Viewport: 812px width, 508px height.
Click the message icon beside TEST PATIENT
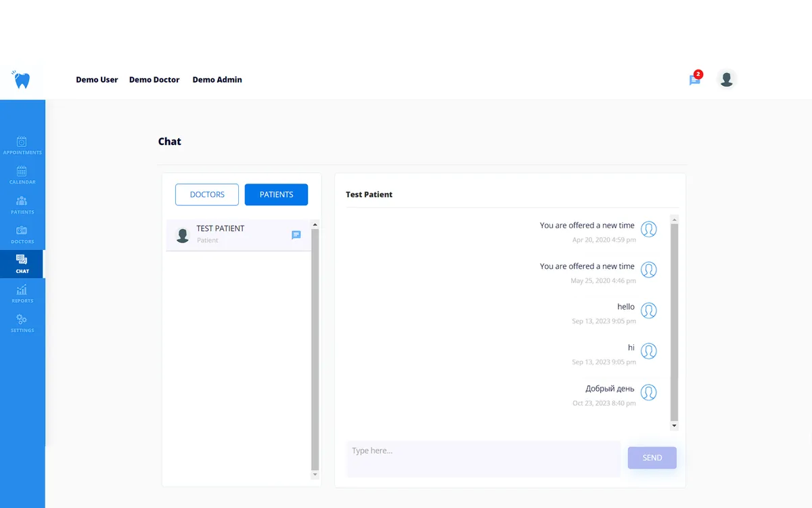pos(296,235)
